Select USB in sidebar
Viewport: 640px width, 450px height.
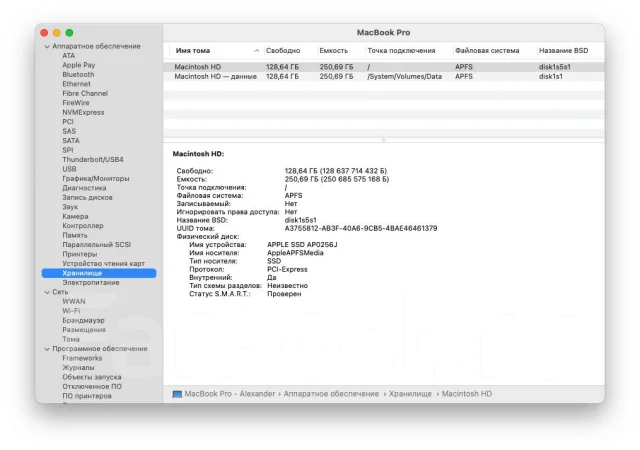(69, 169)
